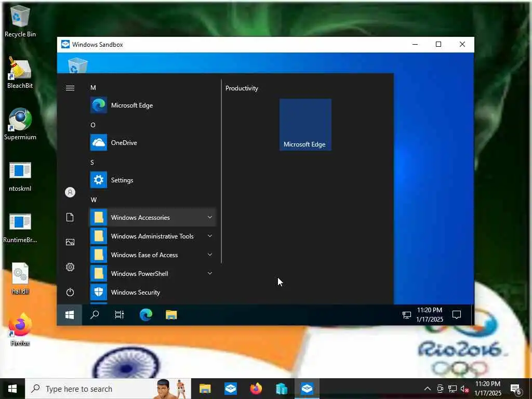532x399 pixels.
Task: Open the host notification center with 6 alerts
Action: click(516, 389)
